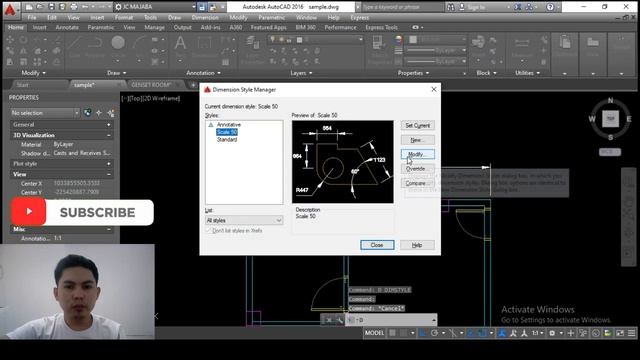Viewport: 640px width, 360px height.
Task: Open the Layer Properties icon
Action: (253, 43)
